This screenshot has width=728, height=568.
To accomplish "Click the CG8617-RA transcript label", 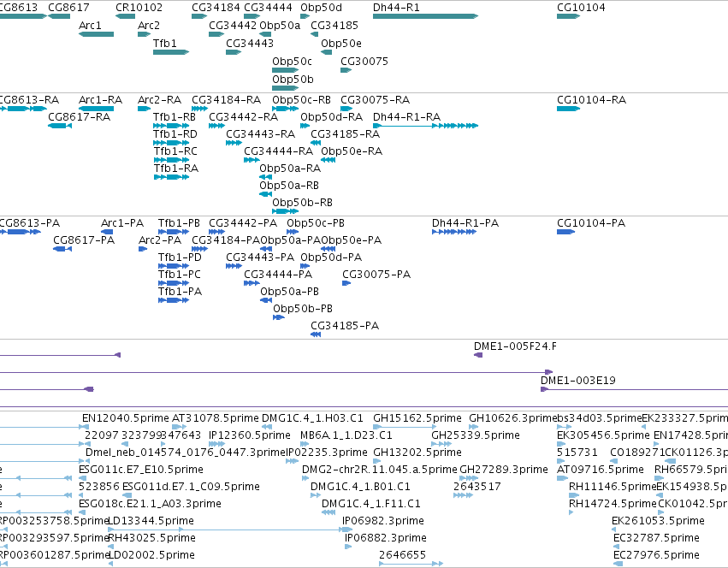I will 80,117.
